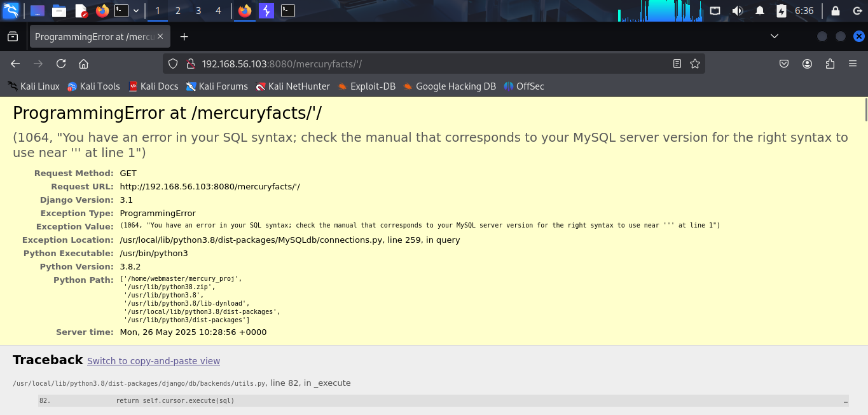Select the ProgrammingError browser tab
Image resolution: width=868 pixels, height=415 pixels.
tap(94, 36)
